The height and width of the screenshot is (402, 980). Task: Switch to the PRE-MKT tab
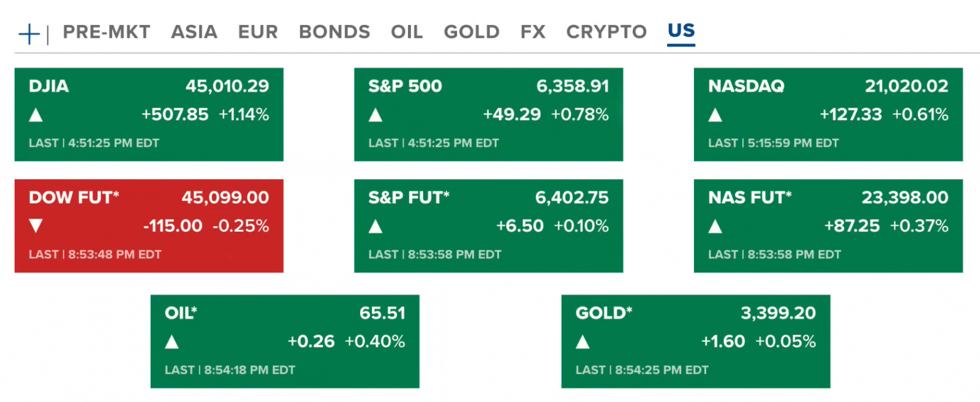pos(107,32)
